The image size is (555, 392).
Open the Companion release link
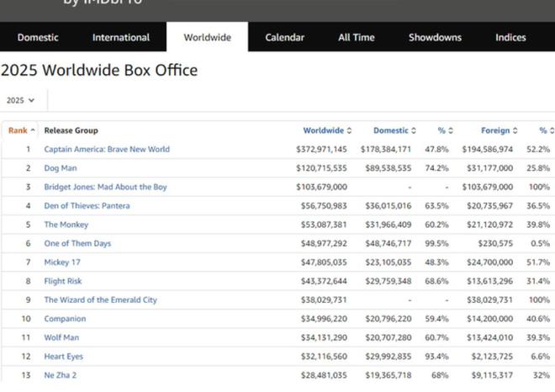coord(65,318)
